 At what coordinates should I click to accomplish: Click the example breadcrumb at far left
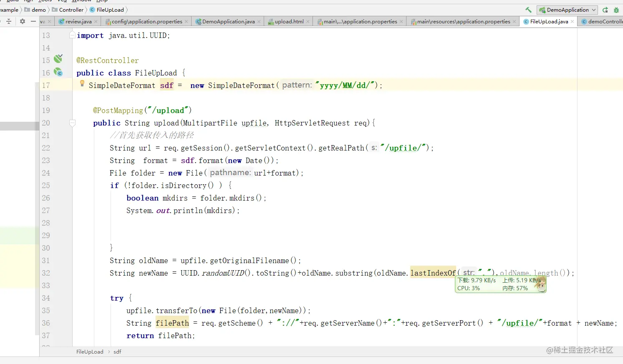9,10
